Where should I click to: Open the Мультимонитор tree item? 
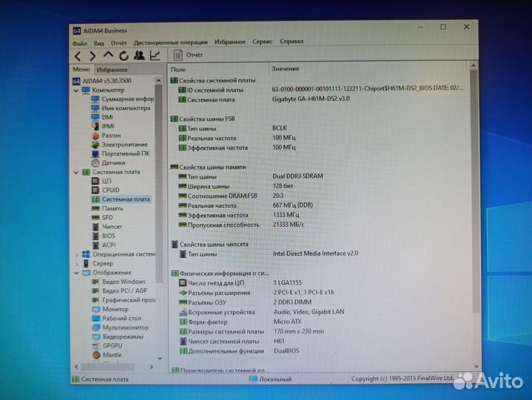click(121, 327)
